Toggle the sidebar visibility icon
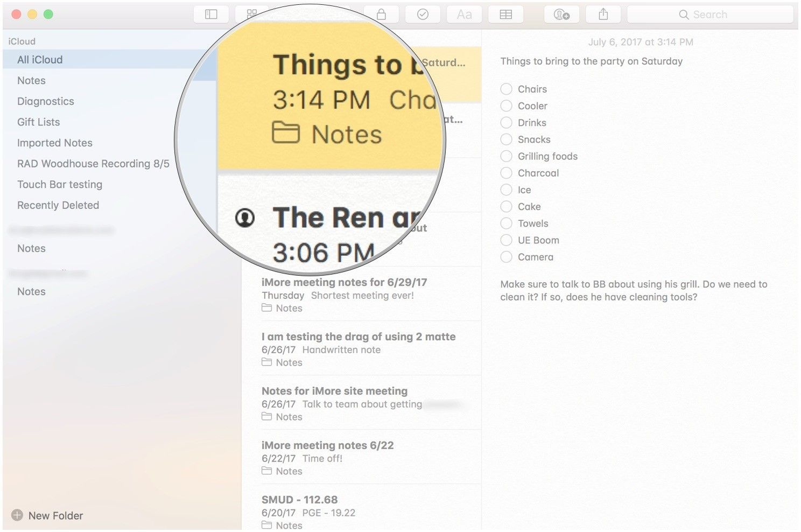This screenshot has width=801, height=532. pos(211,15)
